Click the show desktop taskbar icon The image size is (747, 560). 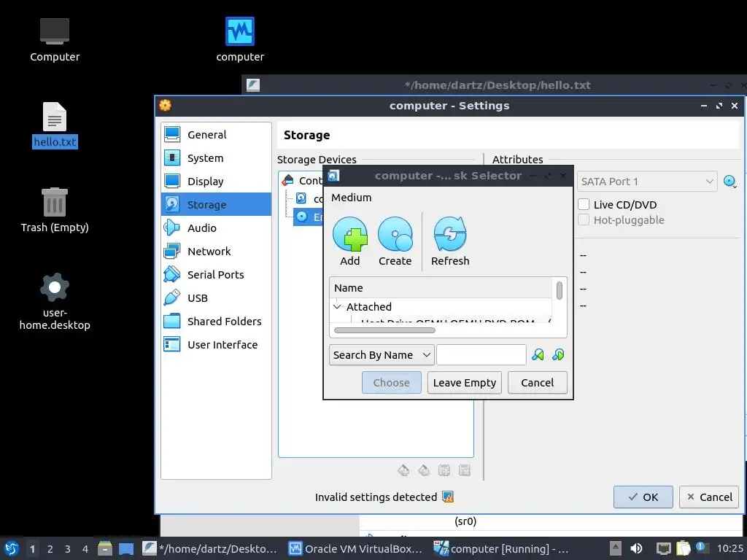tap(126, 548)
